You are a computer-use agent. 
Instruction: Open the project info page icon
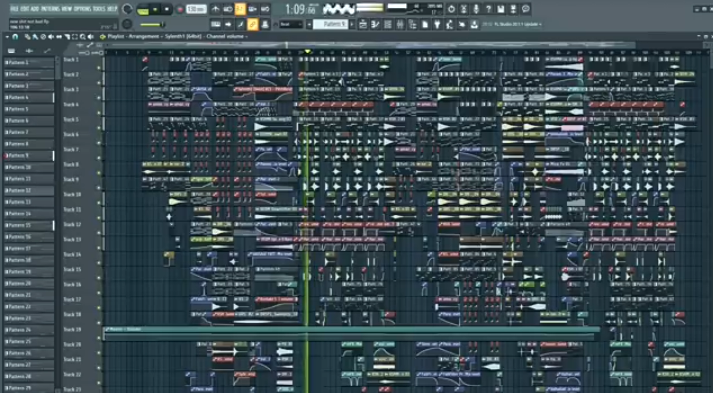425,24
